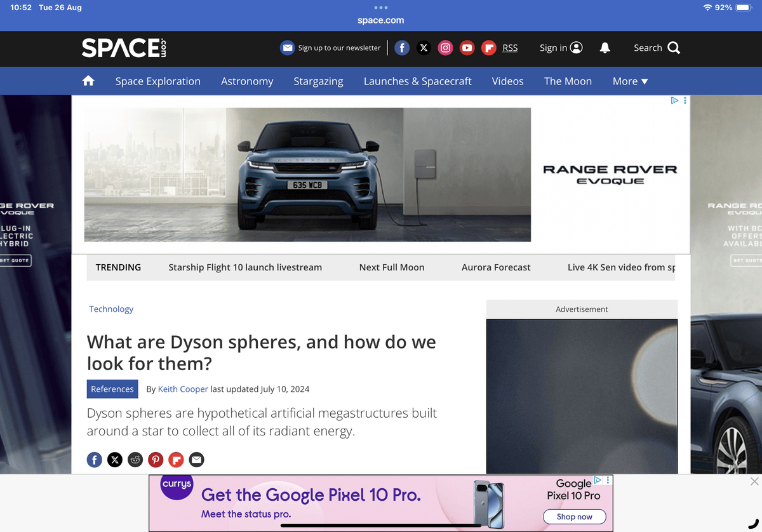Image resolution: width=762 pixels, height=532 pixels.
Task: Click the Range Rover Evoque car banner ad
Action: tap(307, 175)
